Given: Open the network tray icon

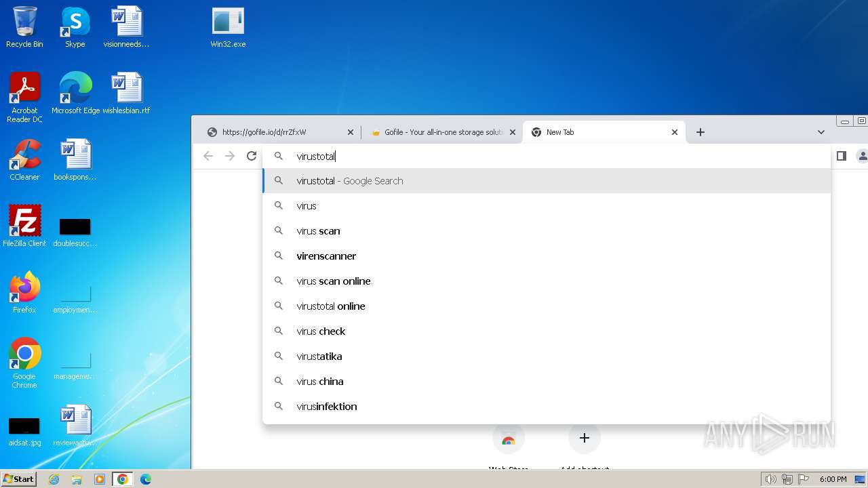Looking at the screenshot, I should 787,479.
